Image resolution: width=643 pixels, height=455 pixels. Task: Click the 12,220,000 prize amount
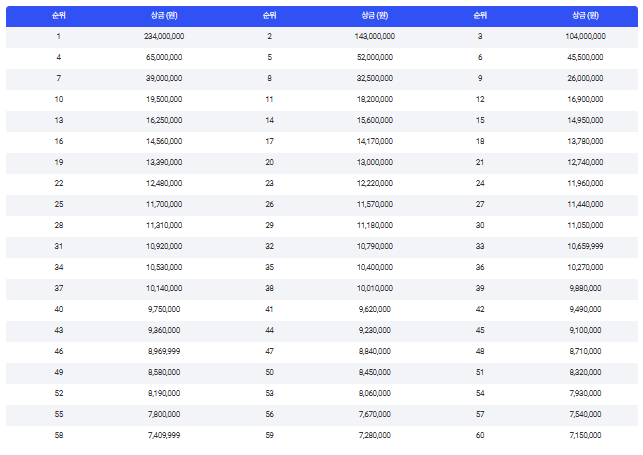point(375,183)
